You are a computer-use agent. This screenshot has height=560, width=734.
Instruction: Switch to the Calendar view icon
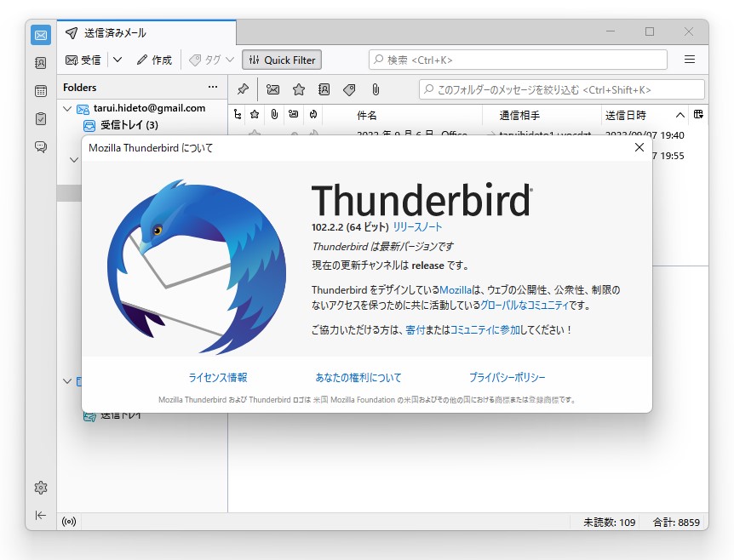(41, 91)
